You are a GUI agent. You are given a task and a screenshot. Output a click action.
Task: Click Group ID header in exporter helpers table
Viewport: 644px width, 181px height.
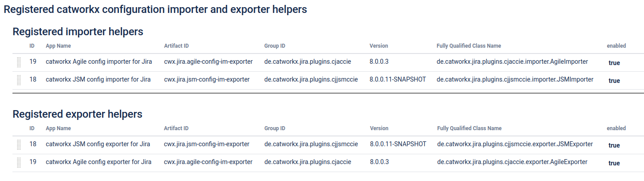275,128
